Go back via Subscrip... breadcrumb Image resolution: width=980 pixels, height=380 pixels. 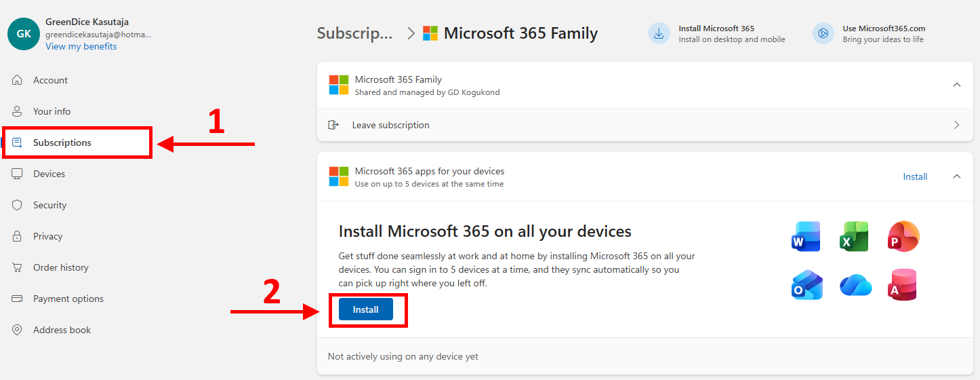(x=354, y=33)
